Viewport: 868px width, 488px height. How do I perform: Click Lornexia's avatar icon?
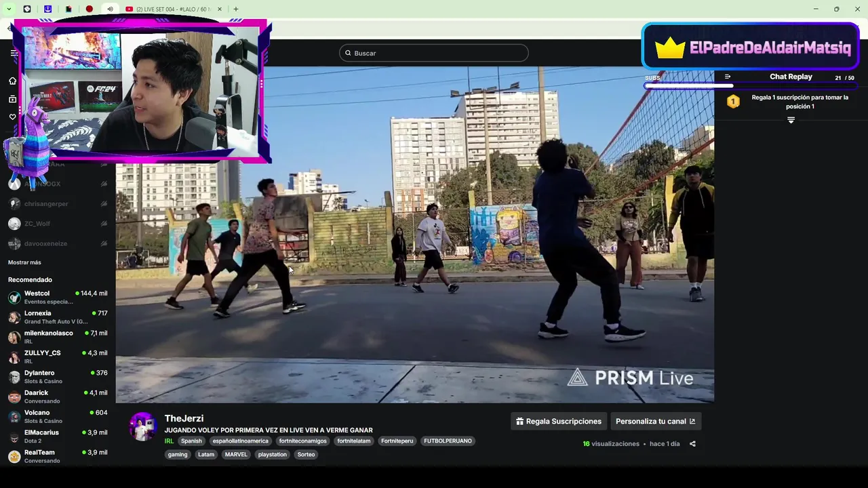(x=14, y=317)
